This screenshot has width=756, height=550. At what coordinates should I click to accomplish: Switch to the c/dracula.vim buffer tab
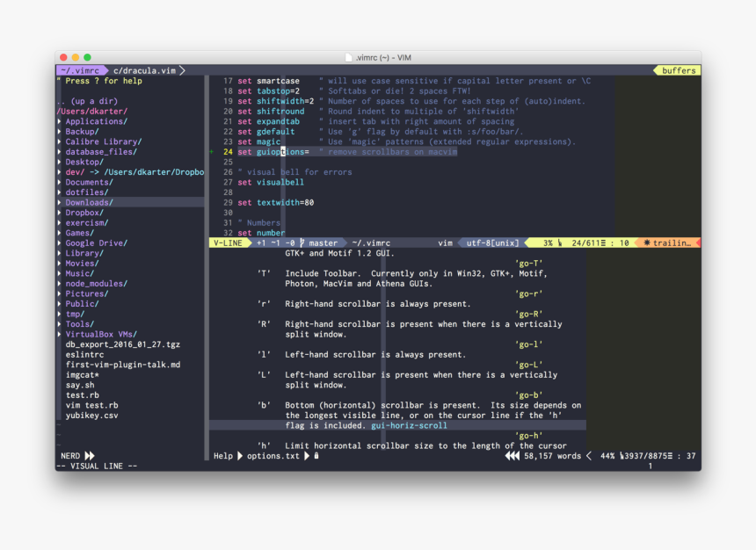(x=144, y=70)
